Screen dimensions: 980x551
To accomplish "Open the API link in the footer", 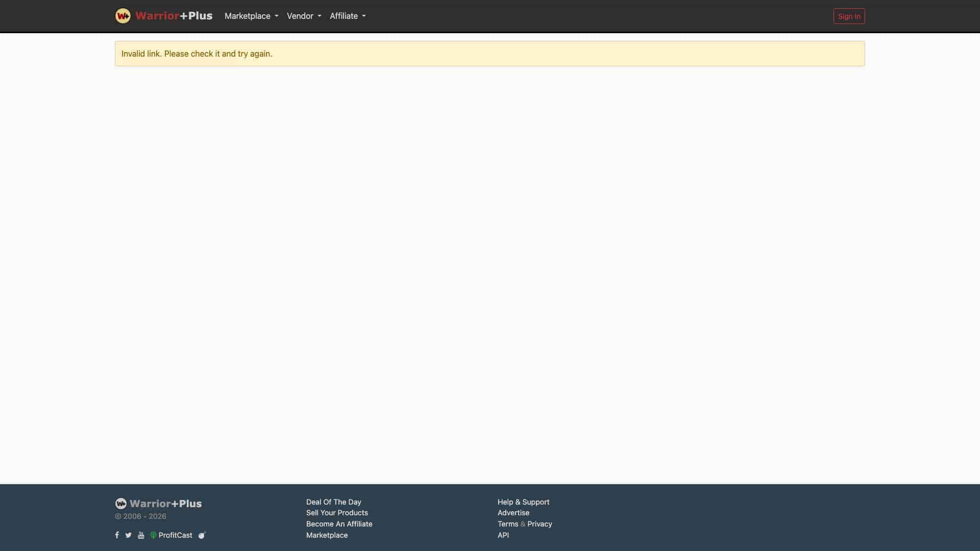I will point(503,535).
